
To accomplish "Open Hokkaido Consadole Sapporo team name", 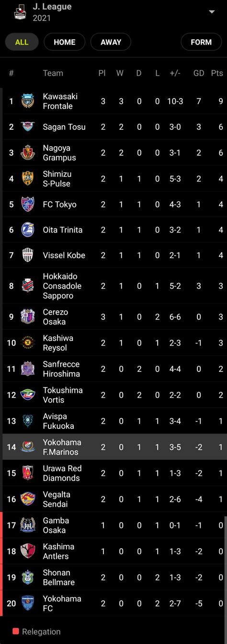I will pyautogui.click(x=62, y=286).
